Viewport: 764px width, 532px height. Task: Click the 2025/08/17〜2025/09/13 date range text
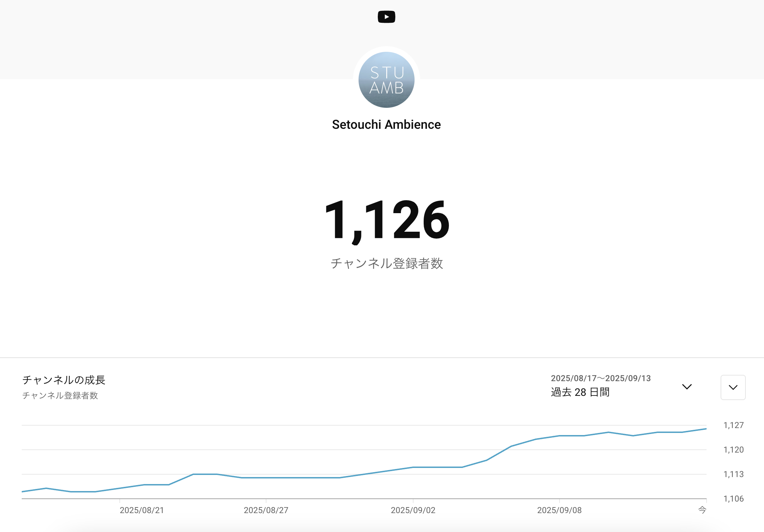[x=601, y=378]
